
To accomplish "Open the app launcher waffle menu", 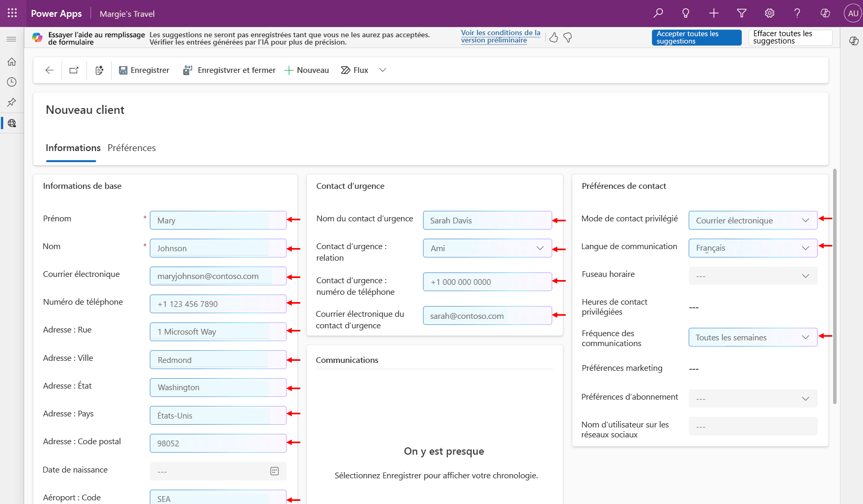I will (x=12, y=13).
